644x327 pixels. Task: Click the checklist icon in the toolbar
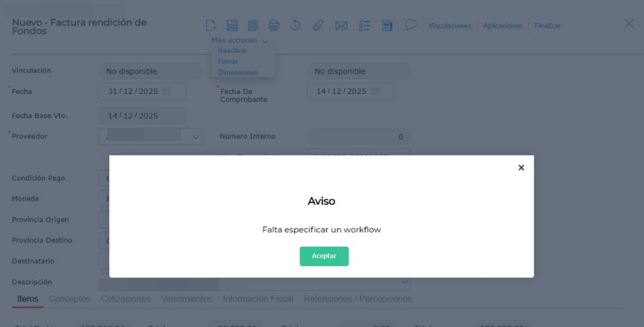point(364,25)
